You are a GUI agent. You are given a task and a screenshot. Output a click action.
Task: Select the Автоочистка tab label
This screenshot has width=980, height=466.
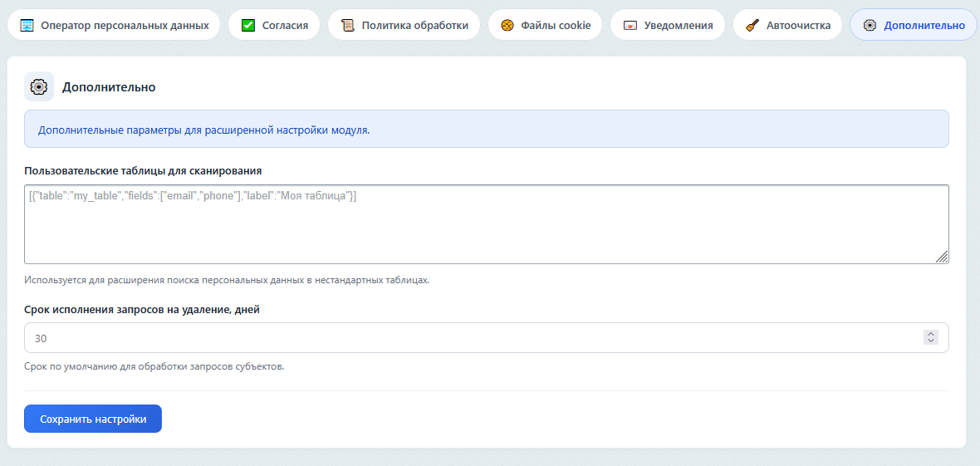click(798, 25)
